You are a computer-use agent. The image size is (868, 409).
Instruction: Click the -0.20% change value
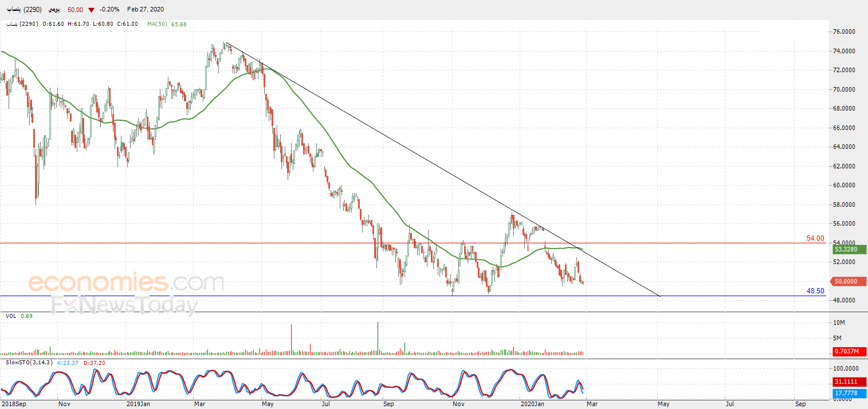[x=109, y=10]
